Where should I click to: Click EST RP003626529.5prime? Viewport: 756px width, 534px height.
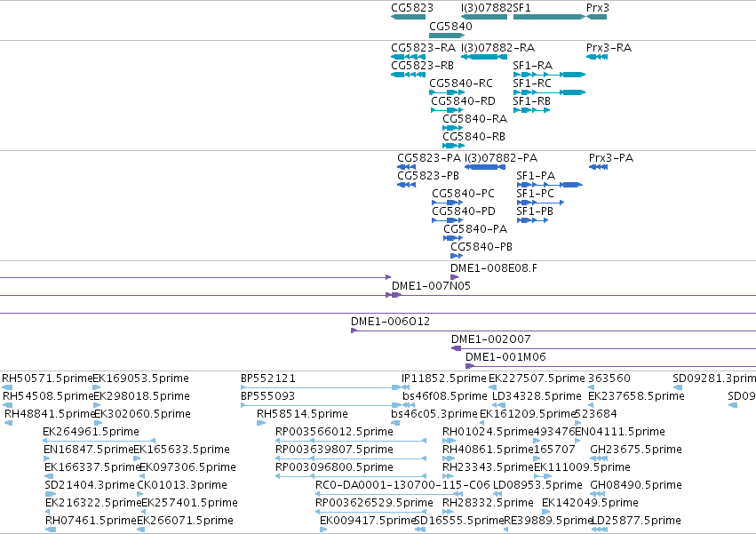[374, 504]
